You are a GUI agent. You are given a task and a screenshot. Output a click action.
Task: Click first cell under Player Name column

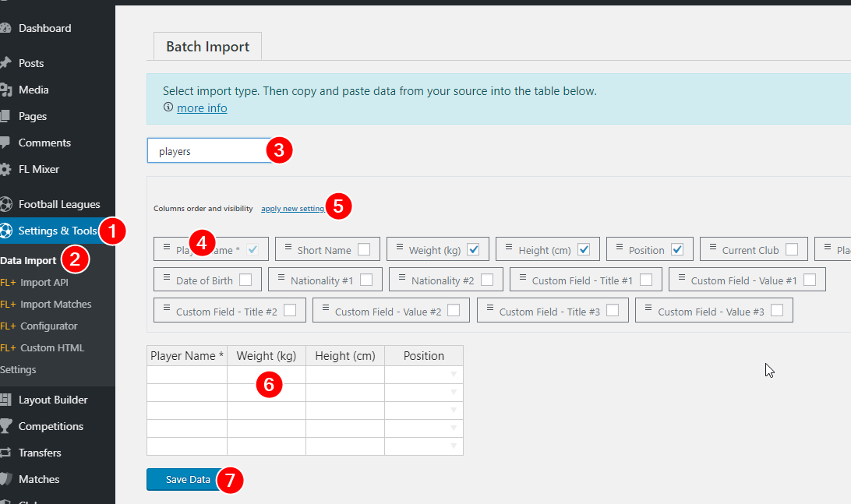[x=187, y=375]
